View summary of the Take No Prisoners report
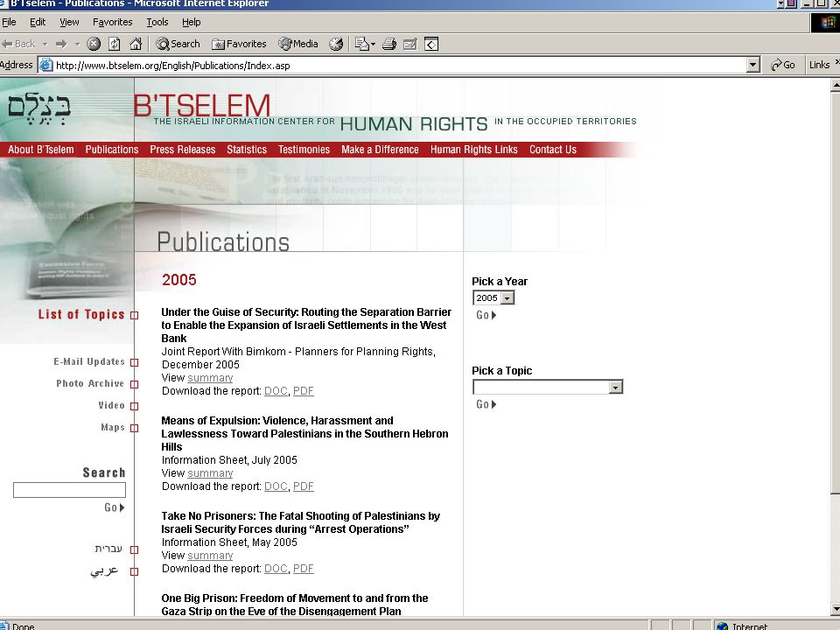 pyautogui.click(x=210, y=556)
